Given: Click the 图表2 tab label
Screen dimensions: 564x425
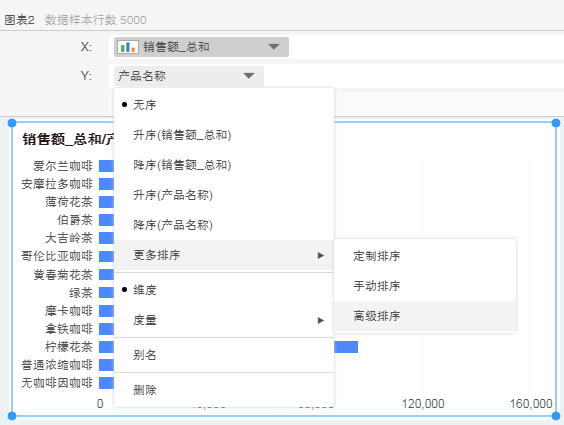Looking at the screenshot, I should tap(19, 20).
